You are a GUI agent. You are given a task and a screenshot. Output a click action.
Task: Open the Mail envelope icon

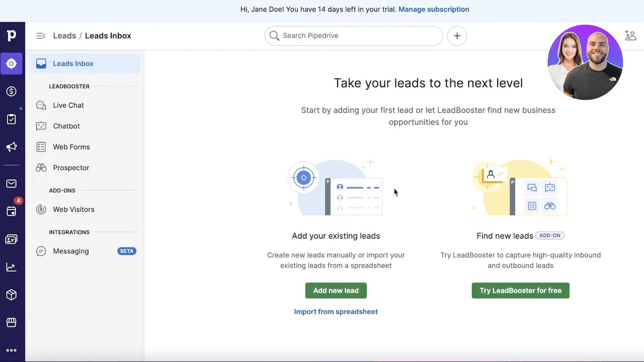11,184
